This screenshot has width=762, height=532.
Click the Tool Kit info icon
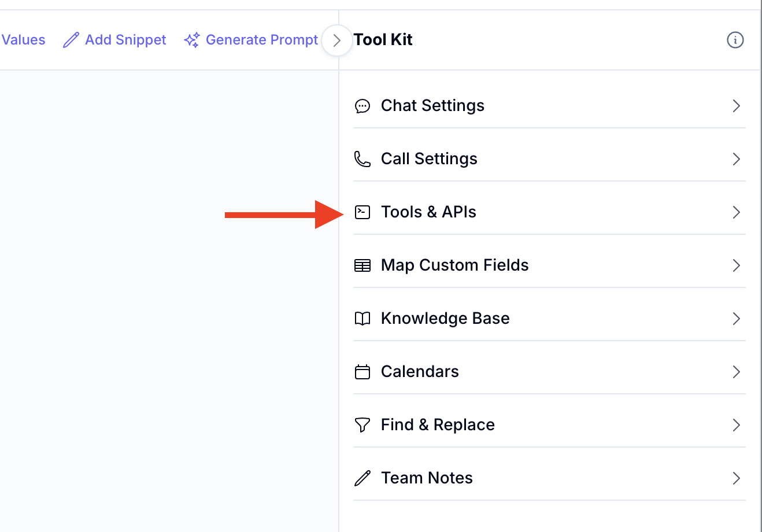[735, 40]
